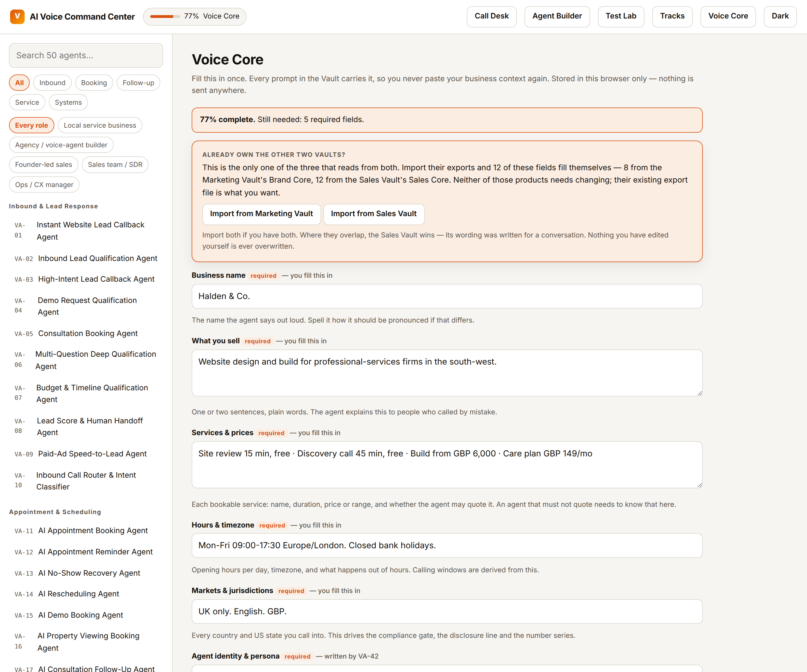Click the Voice Core page heading

[228, 60]
